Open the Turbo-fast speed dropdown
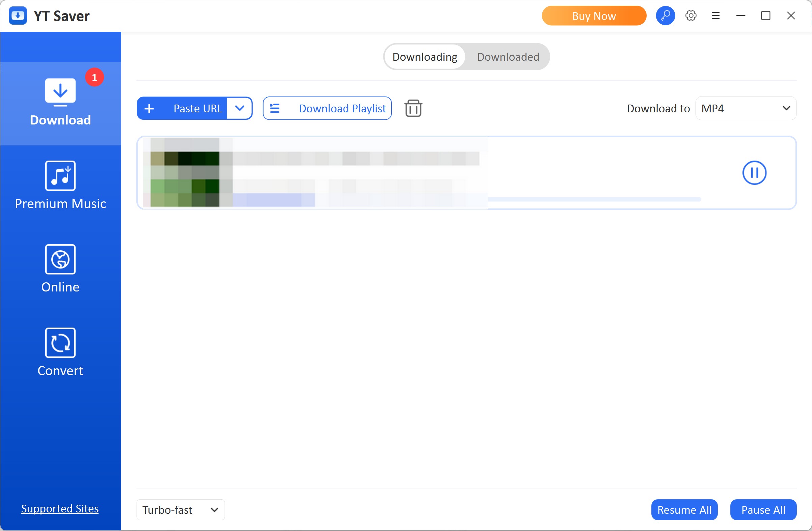The width and height of the screenshot is (812, 531). 181,510
